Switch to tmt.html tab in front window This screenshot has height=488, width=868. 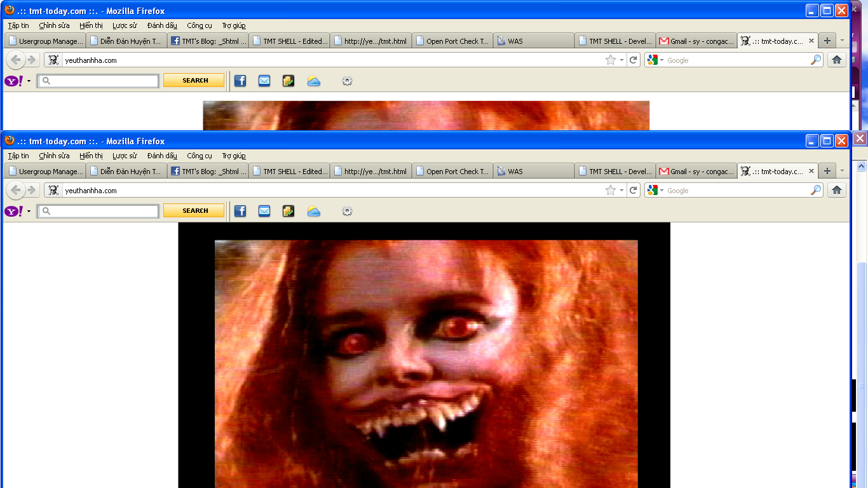point(371,171)
